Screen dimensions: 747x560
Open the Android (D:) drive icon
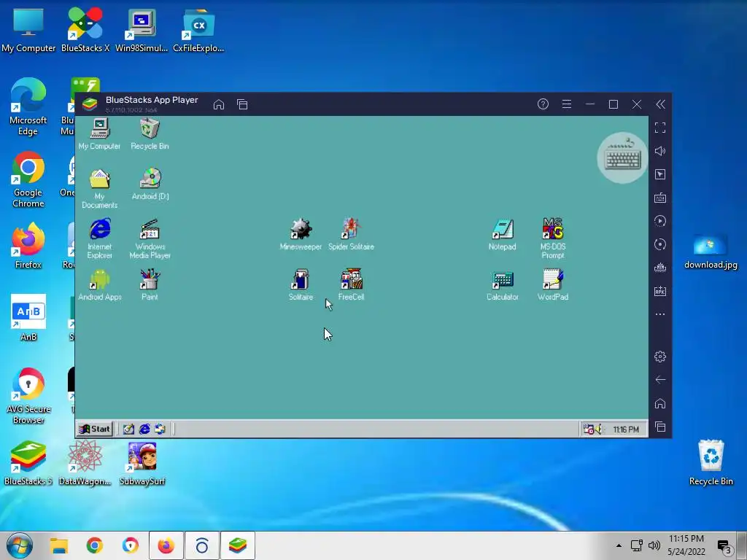pyautogui.click(x=150, y=184)
